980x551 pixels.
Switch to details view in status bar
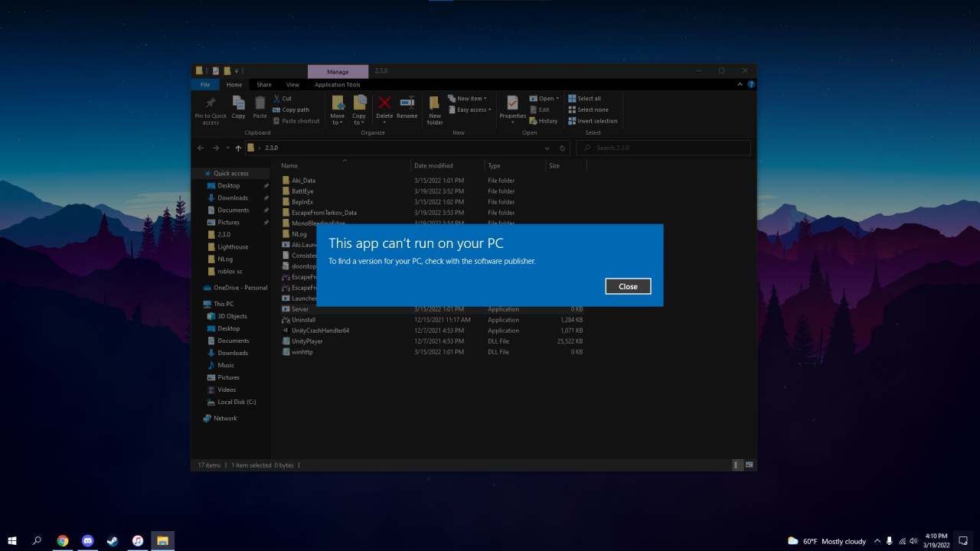coord(737,465)
